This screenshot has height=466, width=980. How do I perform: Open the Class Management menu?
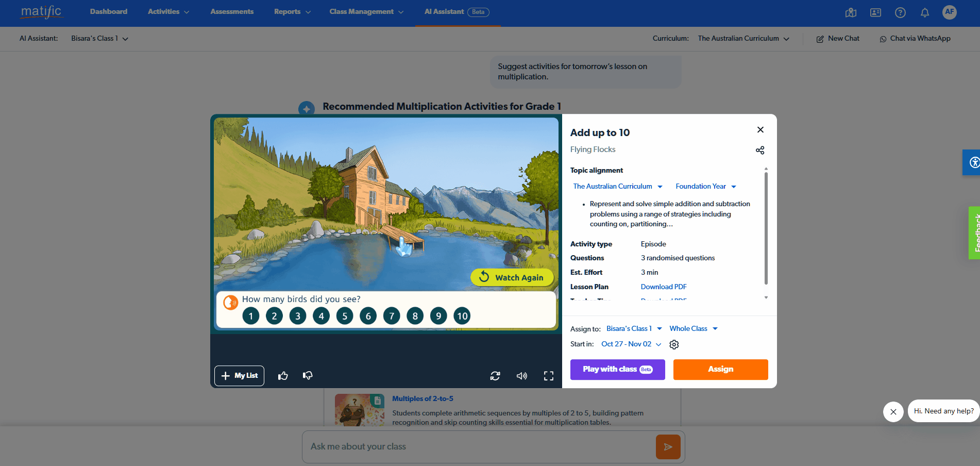(x=366, y=12)
